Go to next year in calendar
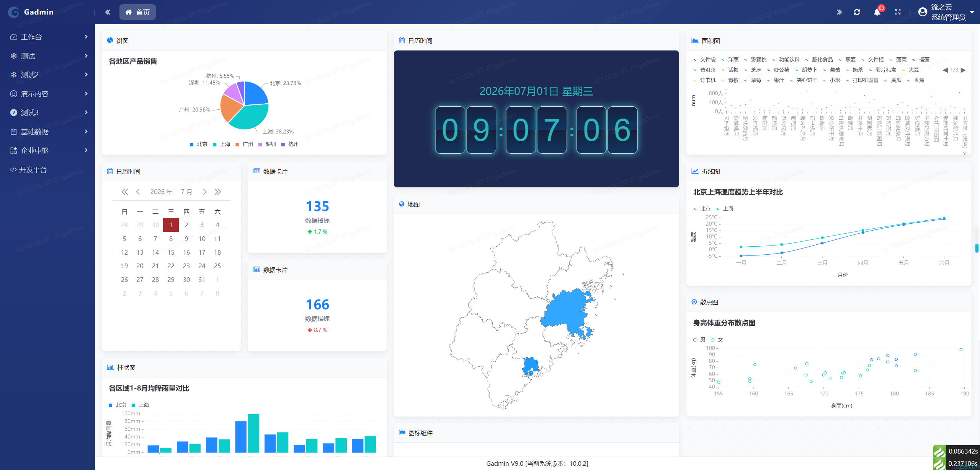 [218, 192]
